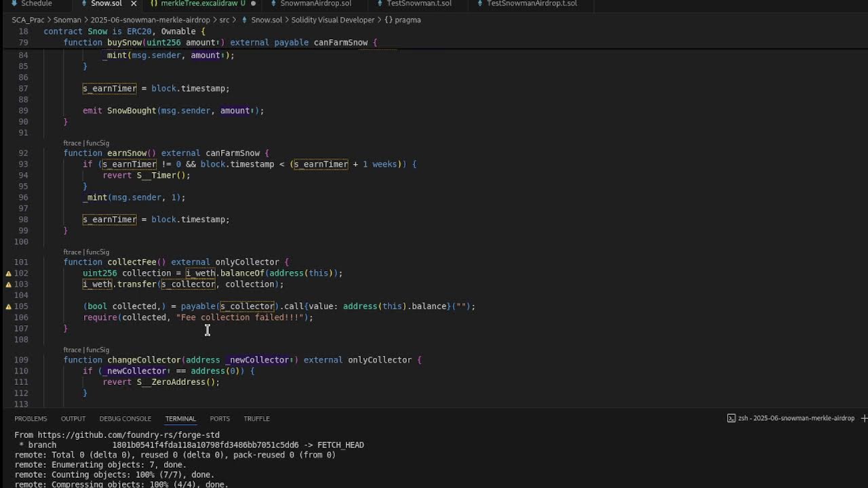This screenshot has height=488, width=868.
Task: Jump to sticky line 'contract Snow is ERC20, Ownable'
Action: coord(124,31)
